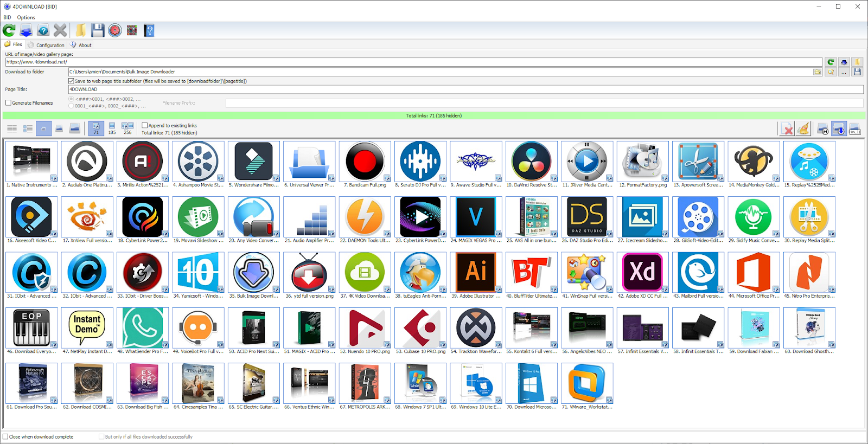
Task: Select the <###>0001 numbering radio option
Action: coord(71,99)
